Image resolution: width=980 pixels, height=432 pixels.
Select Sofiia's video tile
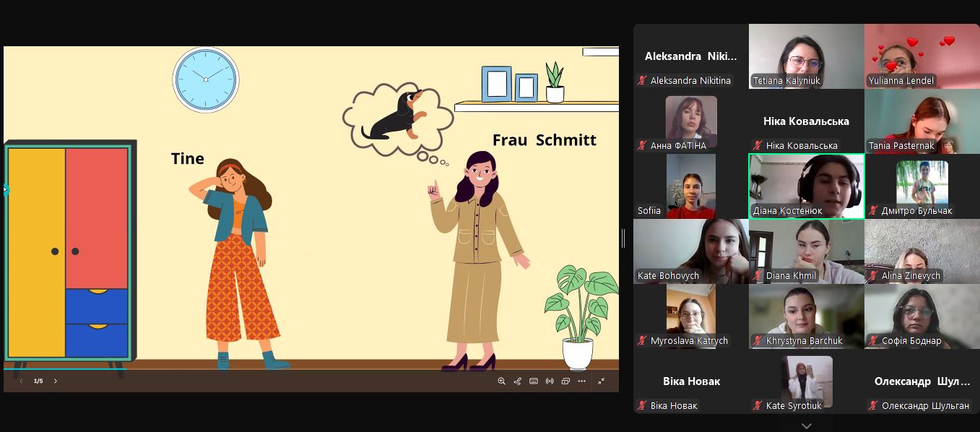[x=691, y=186]
